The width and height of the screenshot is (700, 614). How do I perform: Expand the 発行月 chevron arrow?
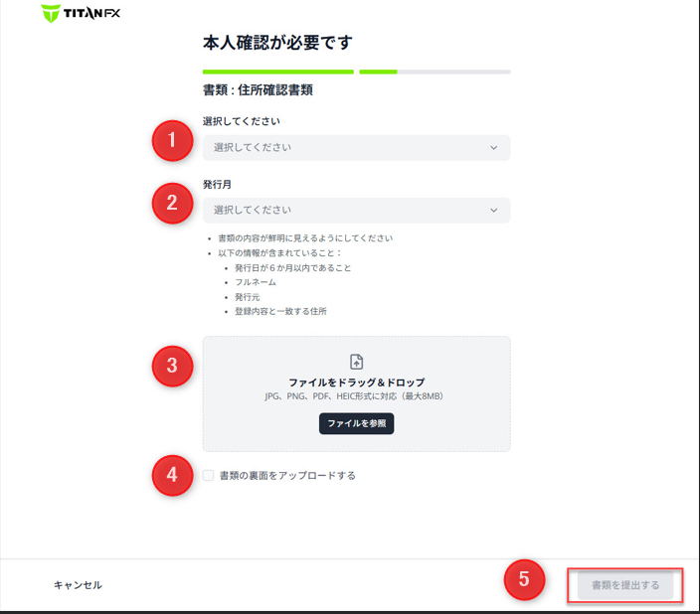point(494,211)
